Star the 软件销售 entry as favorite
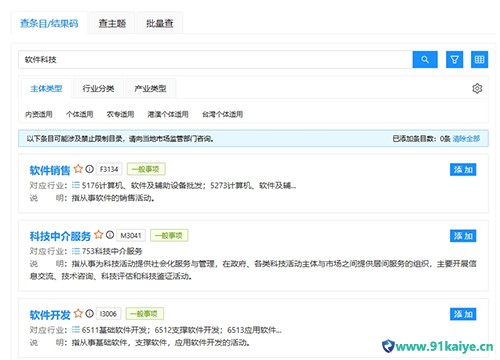Image resolution: width=500 pixels, height=360 pixels. point(78,169)
